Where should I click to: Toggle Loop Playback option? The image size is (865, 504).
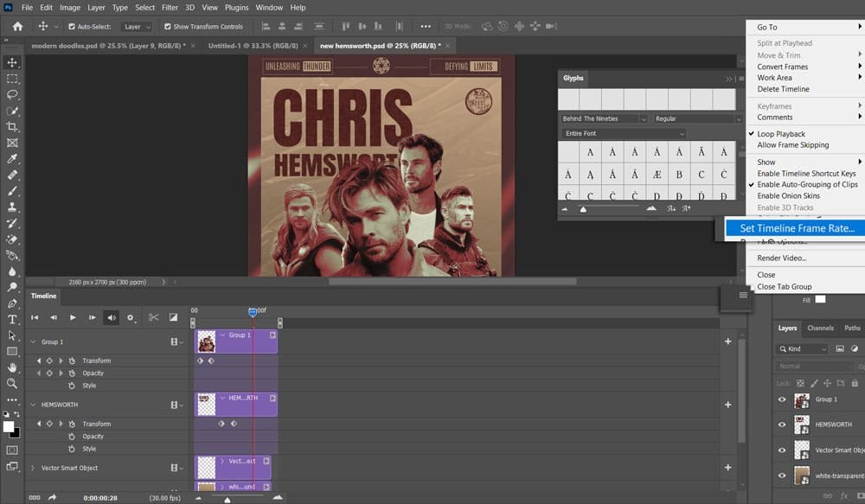click(780, 134)
